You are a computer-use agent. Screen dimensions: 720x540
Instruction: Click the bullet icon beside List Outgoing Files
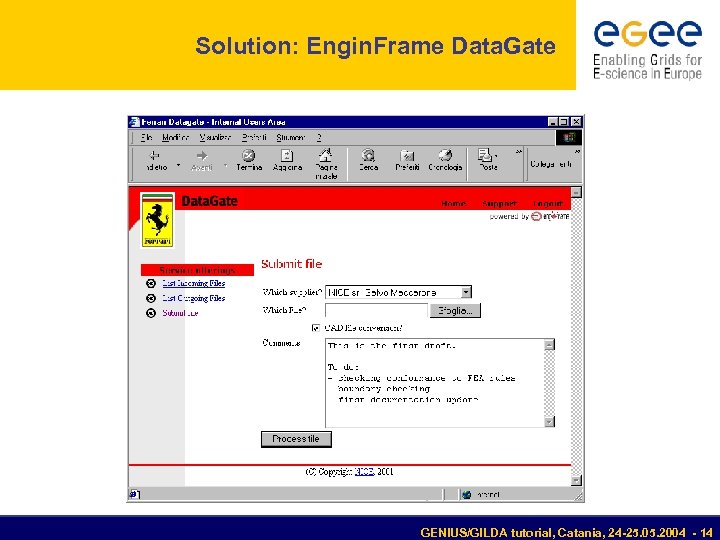151,298
